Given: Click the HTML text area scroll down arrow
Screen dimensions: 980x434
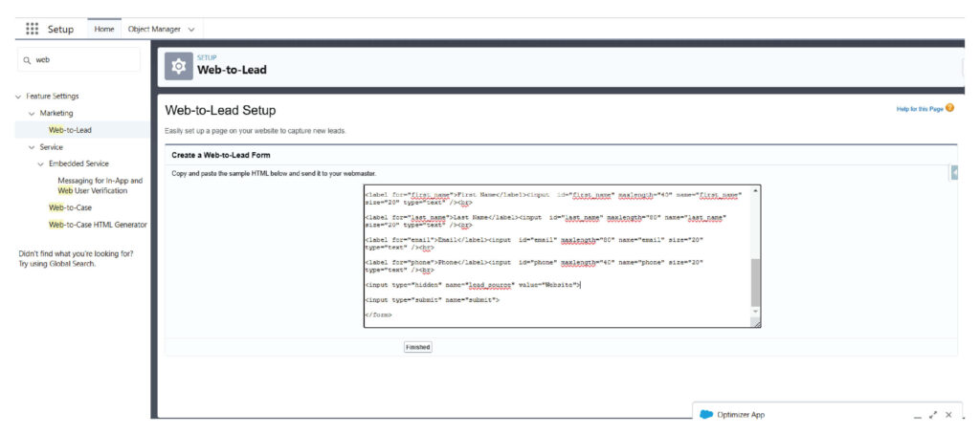Looking at the screenshot, I should (x=756, y=311).
